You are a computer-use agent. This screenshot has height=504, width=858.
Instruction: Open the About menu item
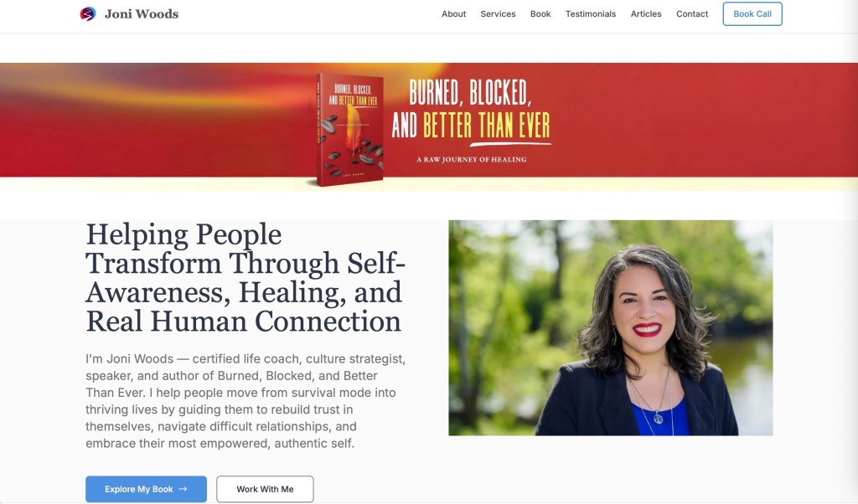(453, 13)
